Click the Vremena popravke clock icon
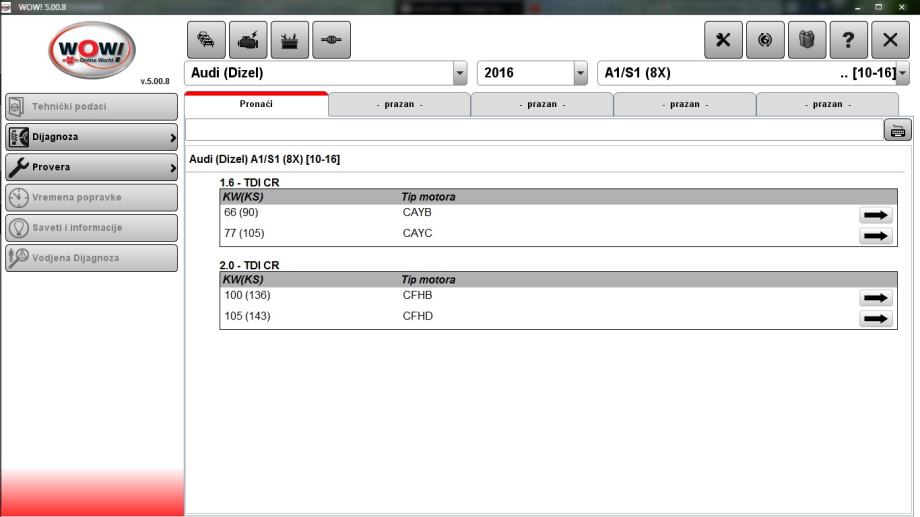Image resolution: width=920 pixels, height=517 pixels. [x=18, y=197]
